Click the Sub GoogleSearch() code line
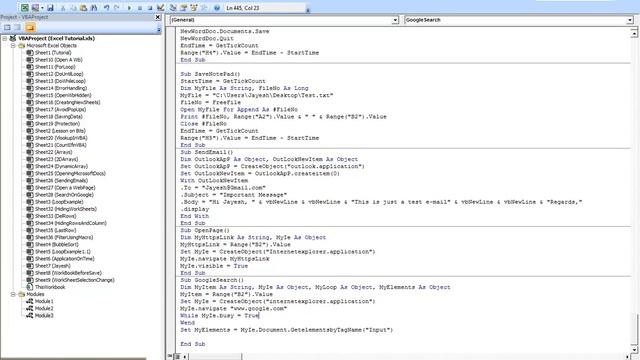Screen dimensions: 640x360 click(212, 280)
